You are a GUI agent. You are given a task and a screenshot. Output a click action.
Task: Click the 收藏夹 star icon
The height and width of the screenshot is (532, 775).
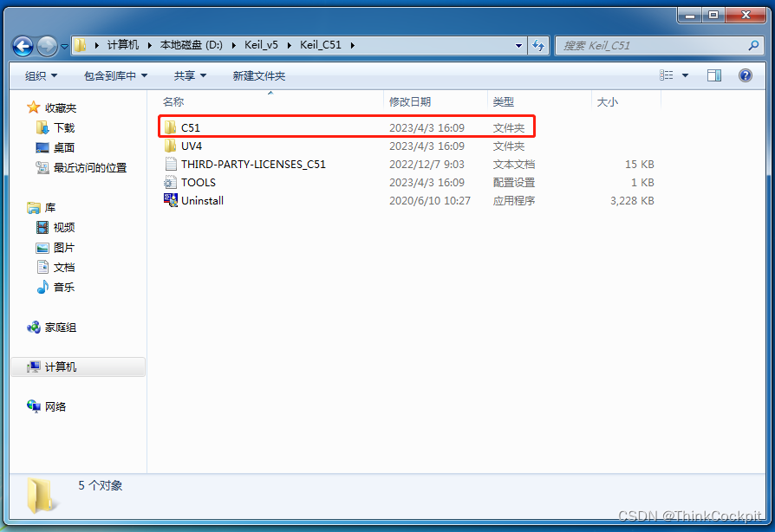coord(34,107)
